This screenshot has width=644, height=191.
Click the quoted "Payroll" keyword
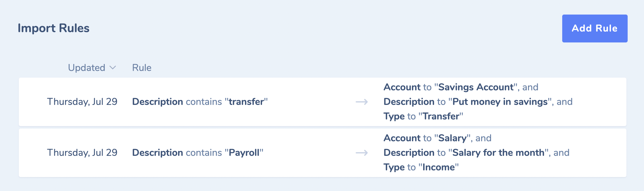click(244, 152)
